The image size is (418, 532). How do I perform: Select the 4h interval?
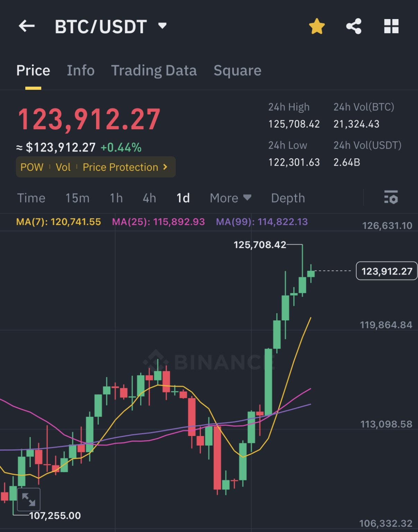click(x=149, y=198)
